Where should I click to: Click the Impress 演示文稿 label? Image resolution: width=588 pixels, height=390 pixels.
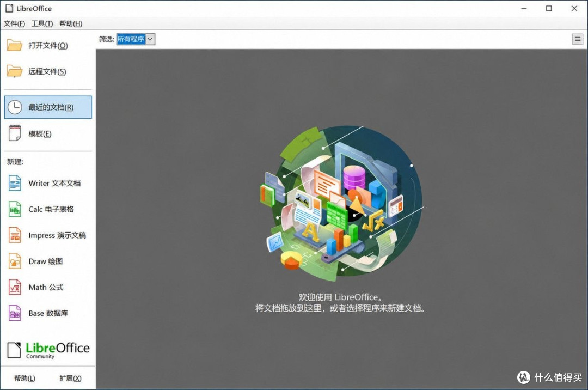[x=57, y=235]
